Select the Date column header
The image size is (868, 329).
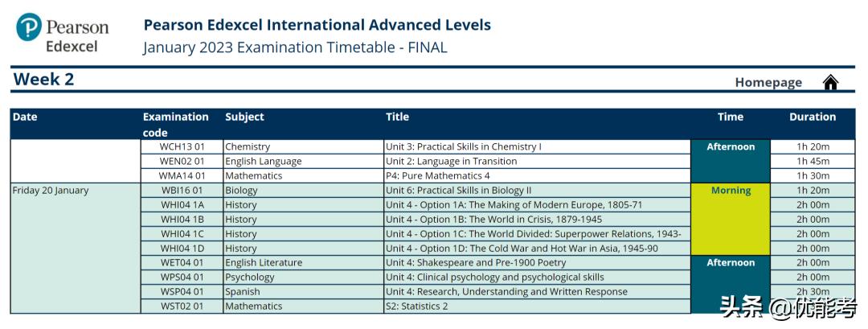(x=25, y=117)
